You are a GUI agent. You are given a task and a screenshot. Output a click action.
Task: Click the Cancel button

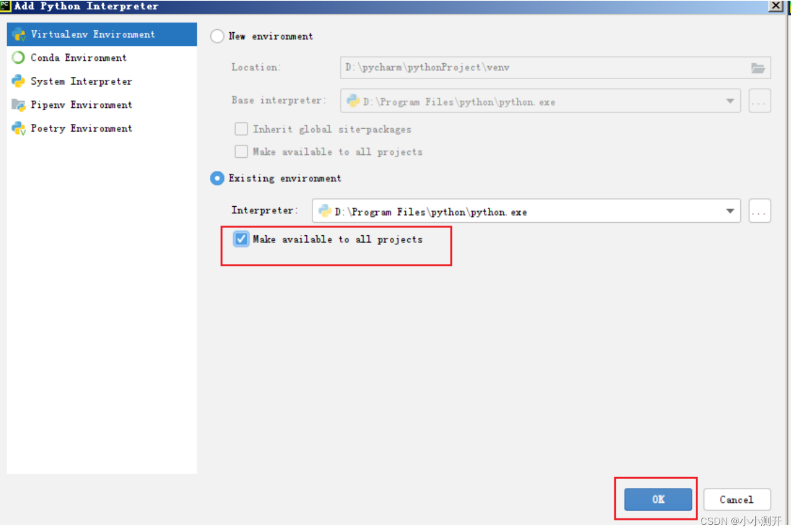tap(737, 500)
